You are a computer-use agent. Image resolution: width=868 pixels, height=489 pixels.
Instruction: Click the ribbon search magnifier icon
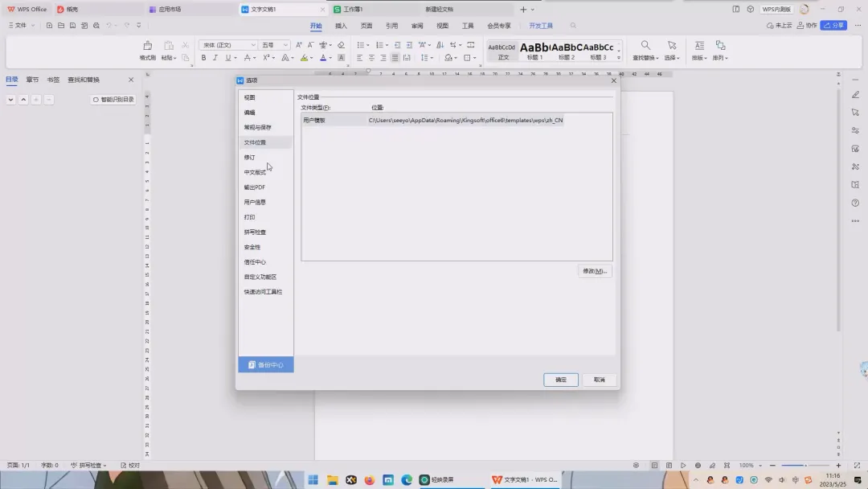pyautogui.click(x=573, y=26)
